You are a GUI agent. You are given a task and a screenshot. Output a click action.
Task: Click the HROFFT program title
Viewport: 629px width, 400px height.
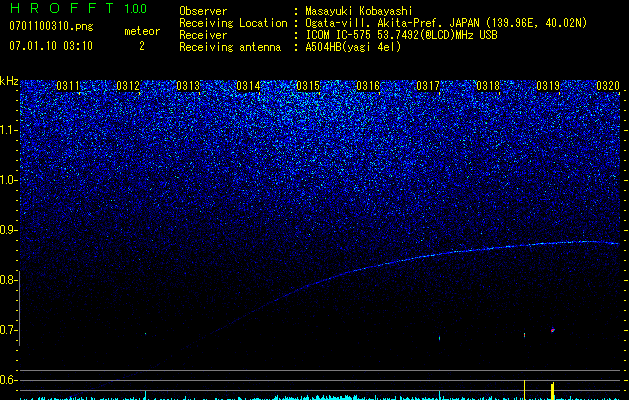[x=62, y=8]
